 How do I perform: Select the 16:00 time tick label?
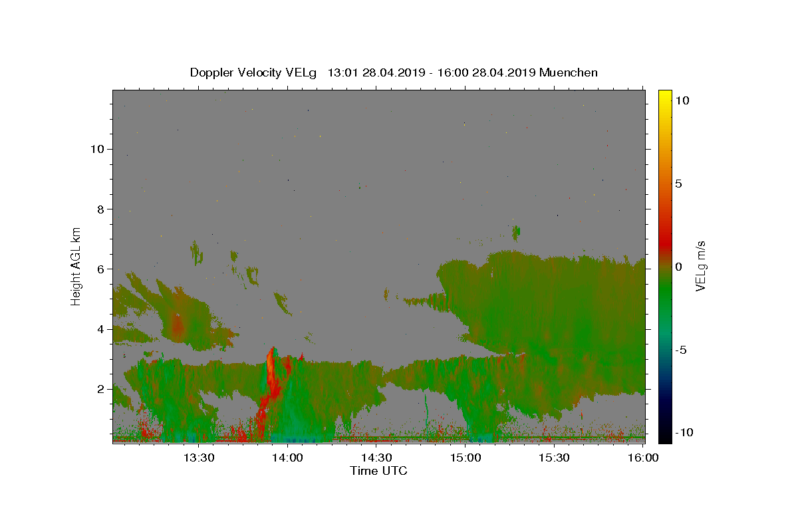point(643,458)
